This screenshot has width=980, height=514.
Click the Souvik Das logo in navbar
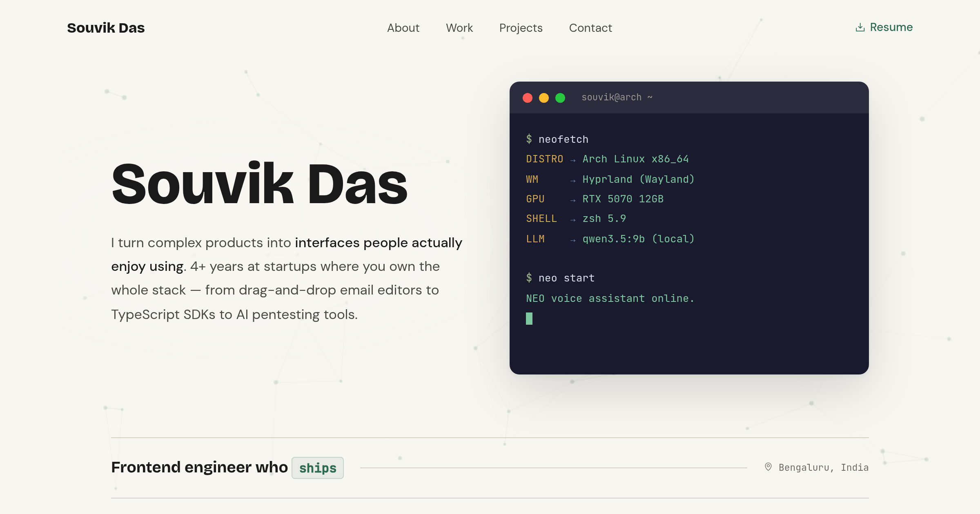click(x=106, y=28)
